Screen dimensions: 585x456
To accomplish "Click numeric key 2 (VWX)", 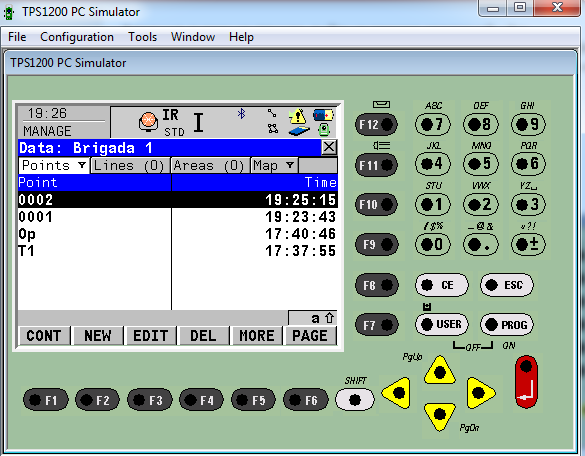I will 481,204.
